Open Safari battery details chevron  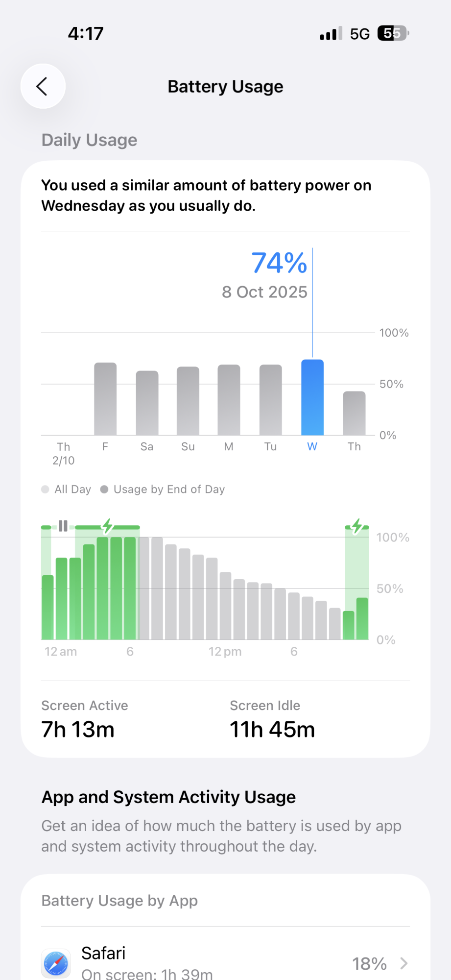coord(404,963)
